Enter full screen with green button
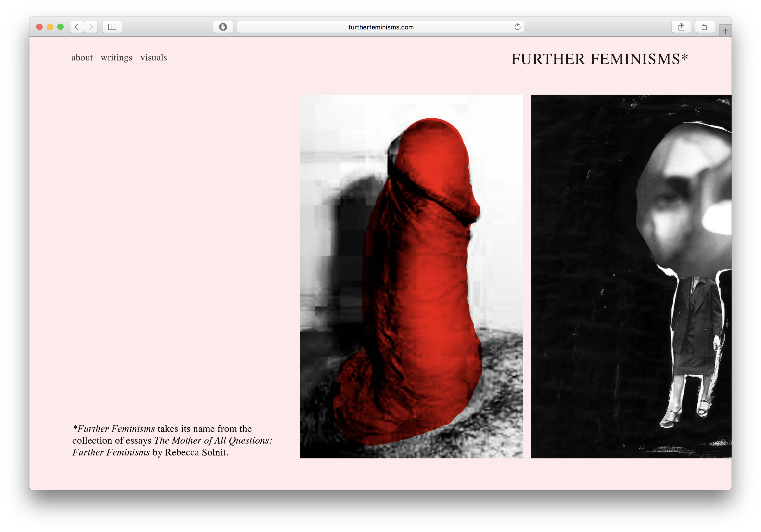Image resolution: width=761 pixels, height=532 pixels. tap(60, 27)
